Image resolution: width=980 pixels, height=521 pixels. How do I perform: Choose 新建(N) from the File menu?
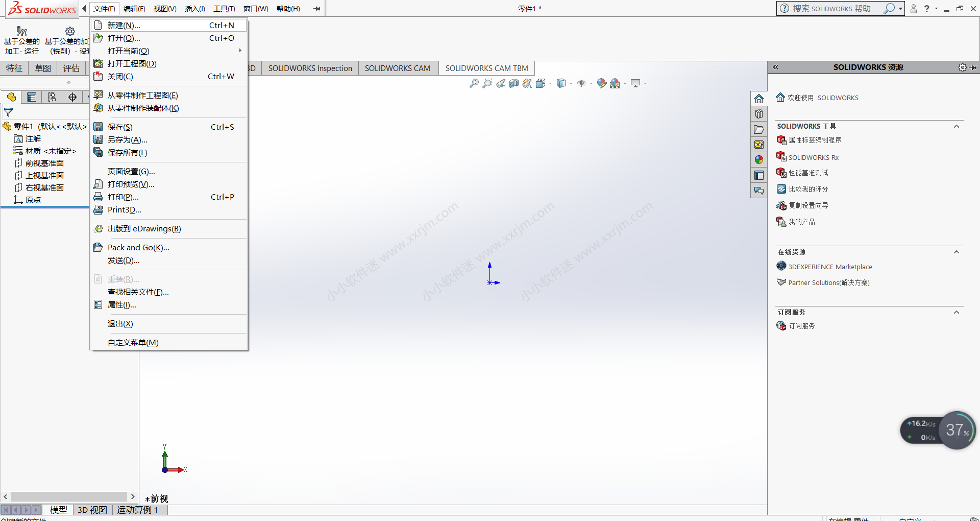point(169,25)
